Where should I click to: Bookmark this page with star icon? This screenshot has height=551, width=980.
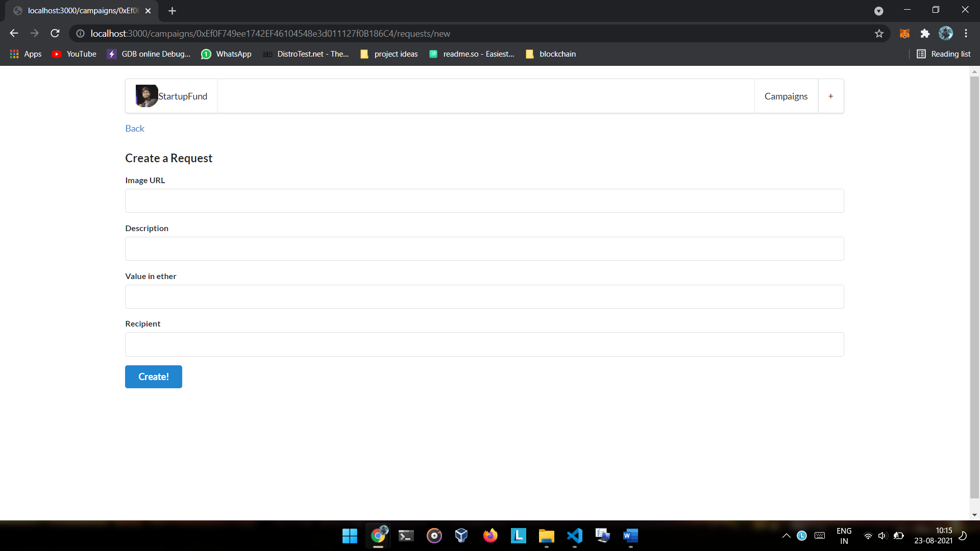(879, 34)
